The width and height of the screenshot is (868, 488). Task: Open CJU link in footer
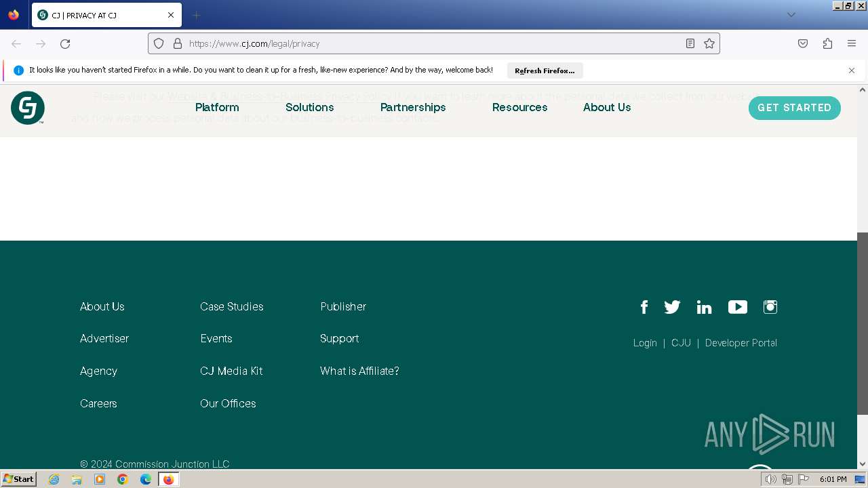[x=681, y=343]
